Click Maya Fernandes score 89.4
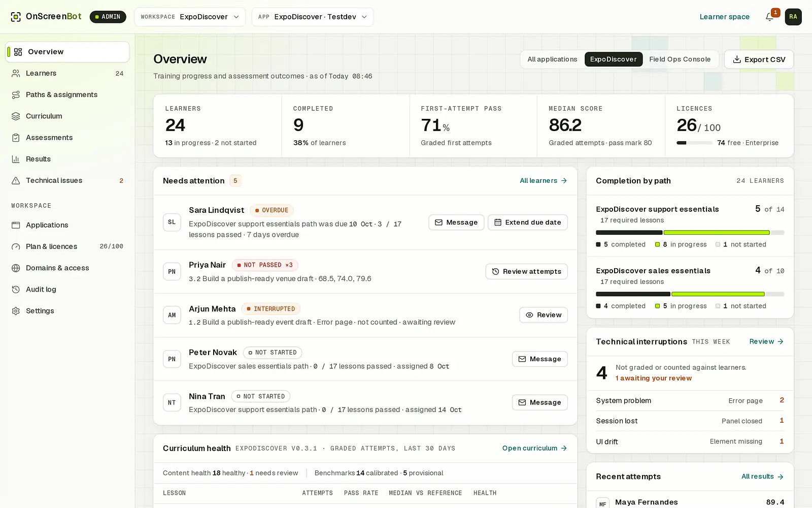Image resolution: width=812 pixels, height=508 pixels. pos(775,502)
